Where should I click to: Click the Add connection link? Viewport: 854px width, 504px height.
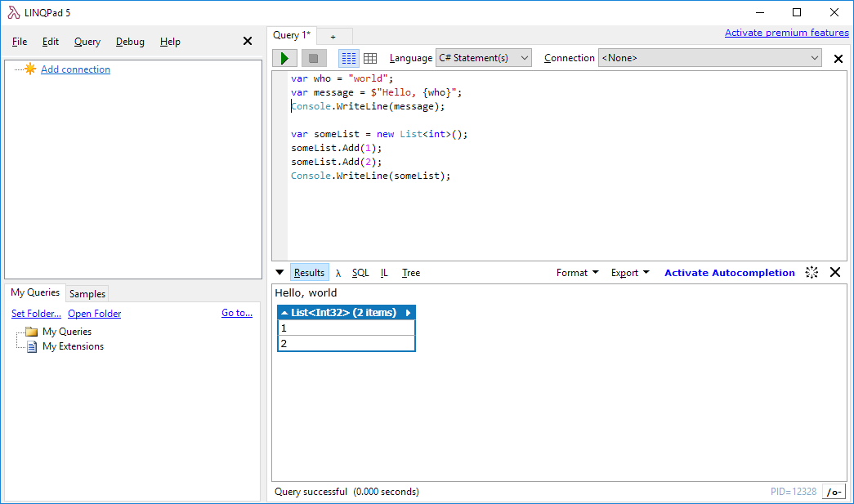pos(74,69)
